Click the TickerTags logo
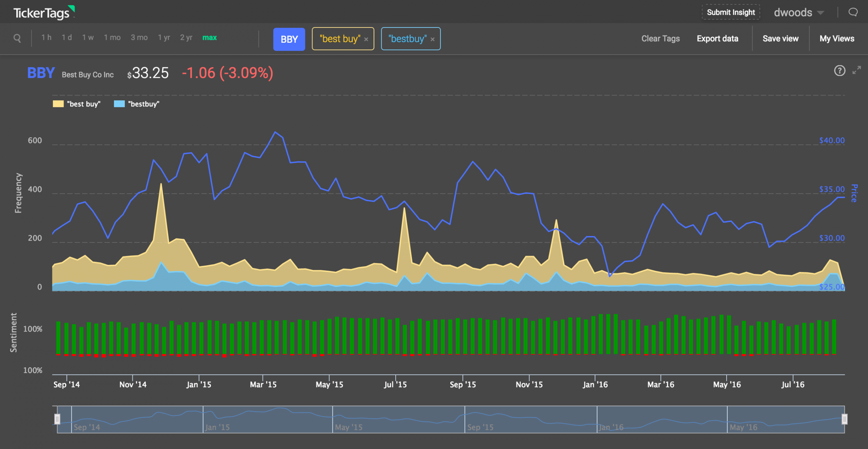This screenshot has width=868, height=449. [x=44, y=13]
